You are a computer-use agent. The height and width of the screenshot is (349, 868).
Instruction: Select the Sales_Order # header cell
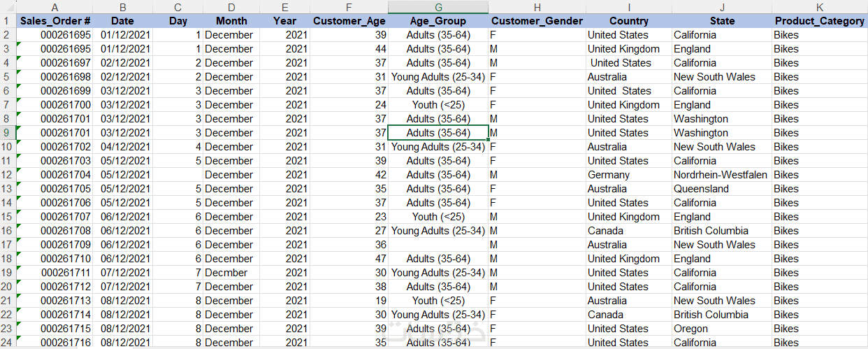pyautogui.click(x=55, y=21)
